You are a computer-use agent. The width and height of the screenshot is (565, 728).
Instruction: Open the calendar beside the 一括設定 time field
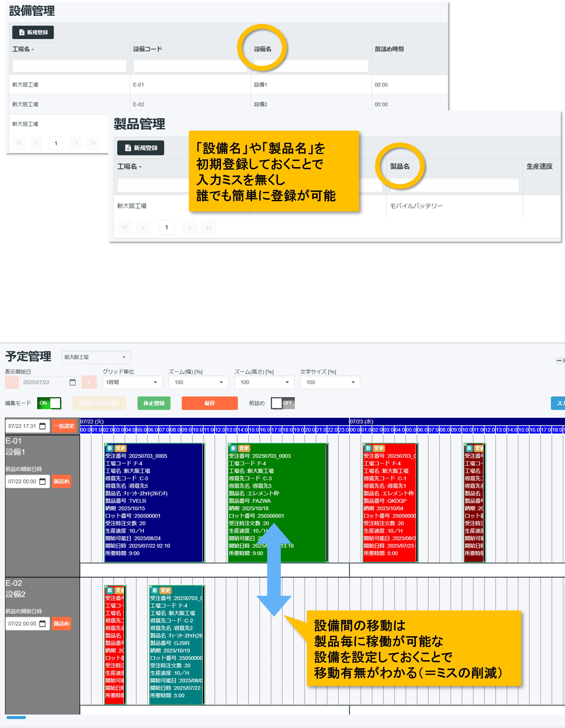coord(42,426)
